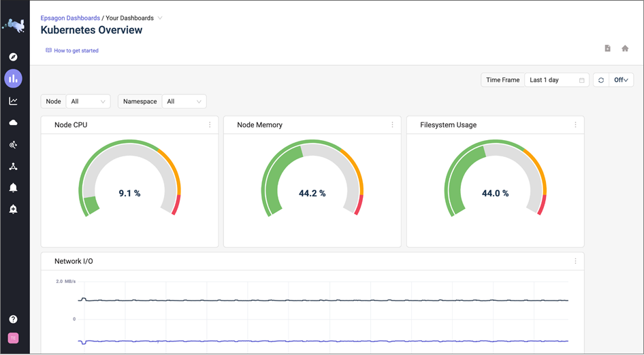The width and height of the screenshot is (644, 355).
Task: Open the Node All dropdown
Action: (x=88, y=101)
